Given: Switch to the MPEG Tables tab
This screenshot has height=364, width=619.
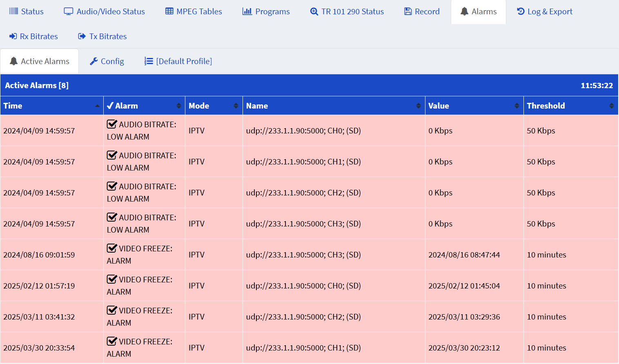Looking at the screenshot, I should pyautogui.click(x=194, y=11).
